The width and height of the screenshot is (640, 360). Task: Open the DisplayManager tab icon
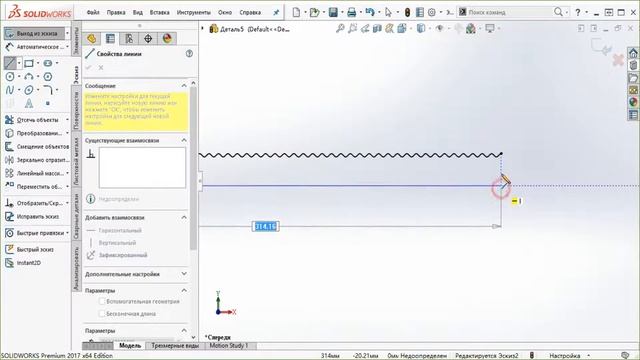tap(167, 39)
